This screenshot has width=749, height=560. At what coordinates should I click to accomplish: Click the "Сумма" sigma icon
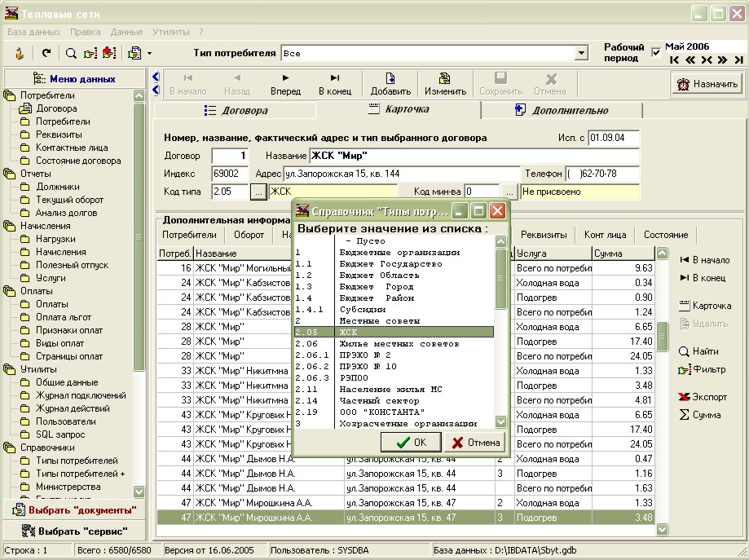(x=685, y=415)
